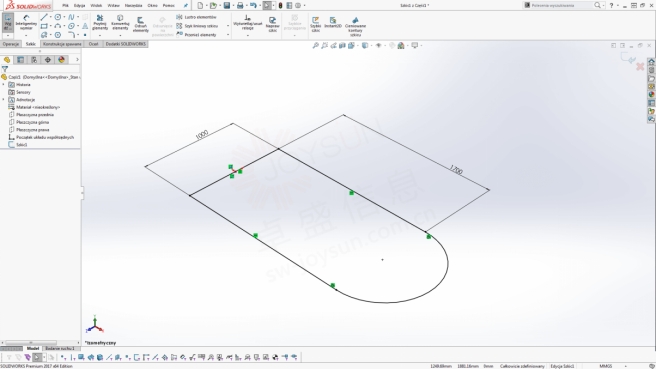Toggle Instant2D mode
Screen dimensions: 657x370
pyautogui.click(x=333, y=23)
